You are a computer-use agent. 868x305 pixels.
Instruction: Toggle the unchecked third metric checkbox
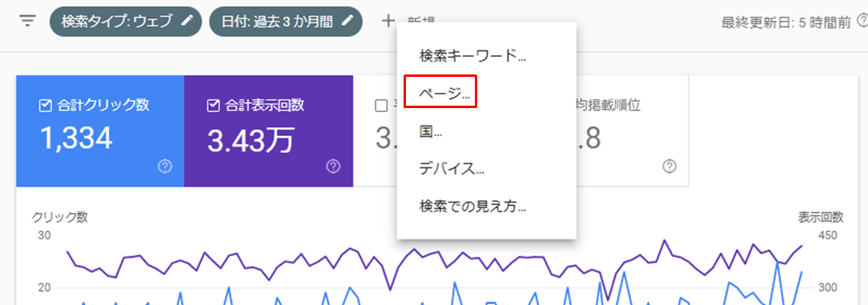coord(381,106)
